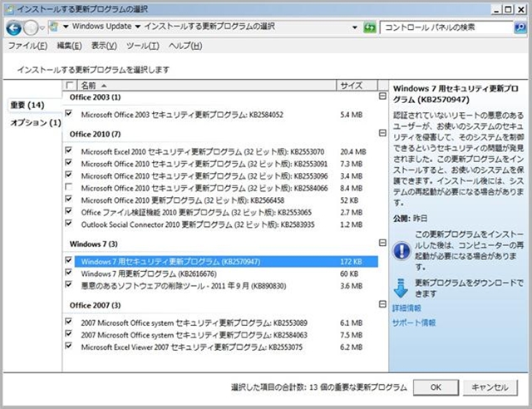Uncheck the Office 2010 KB2553091 update
The image size is (532, 409).
tap(68, 162)
